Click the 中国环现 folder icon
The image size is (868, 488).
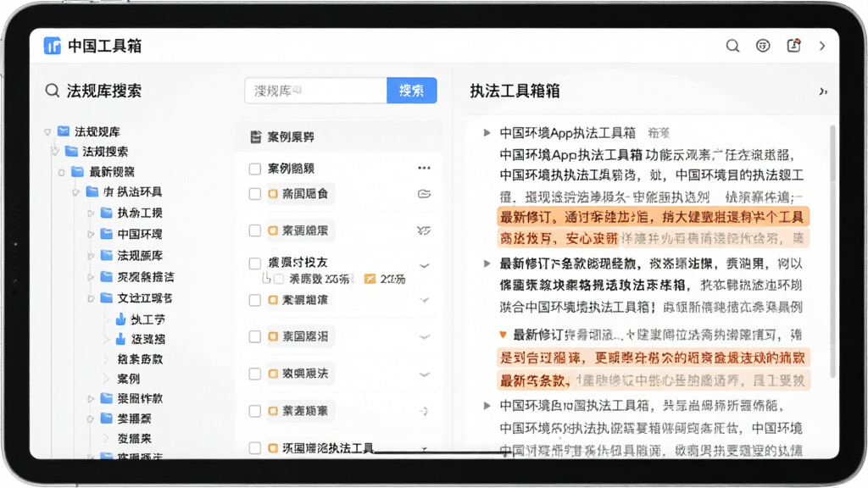click(x=106, y=234)
